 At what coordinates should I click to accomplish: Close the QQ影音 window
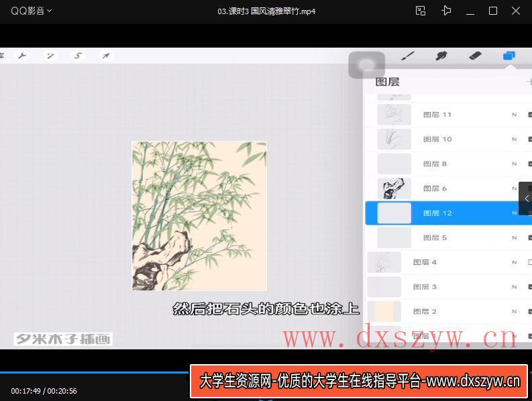point(516,11)
